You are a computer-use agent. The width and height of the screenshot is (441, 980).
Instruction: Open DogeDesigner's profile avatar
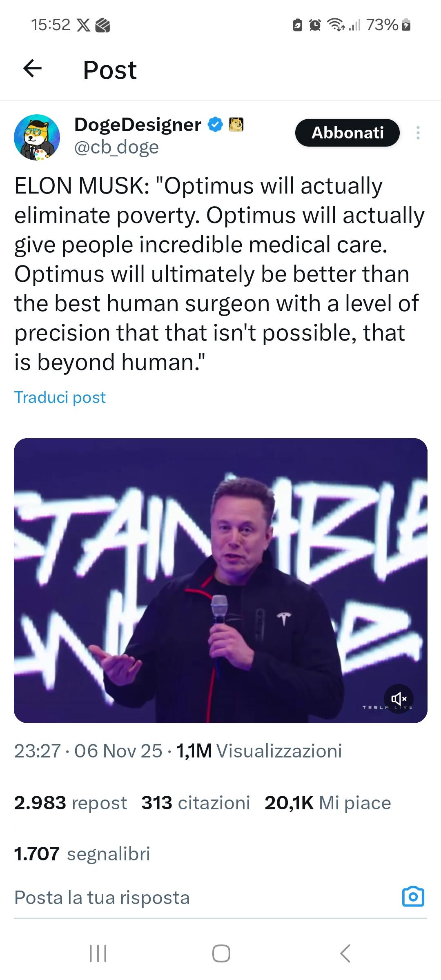tap(37, 137)
